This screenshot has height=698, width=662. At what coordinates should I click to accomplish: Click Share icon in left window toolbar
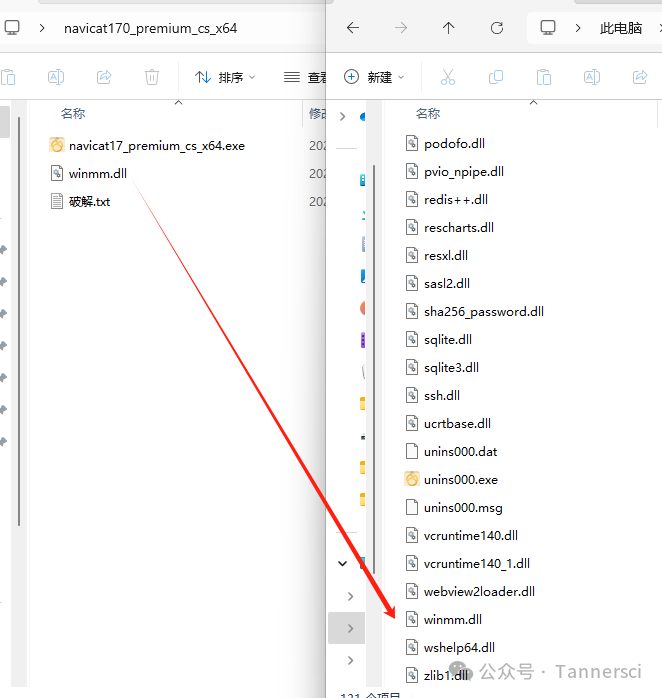(x=104, y=77)
